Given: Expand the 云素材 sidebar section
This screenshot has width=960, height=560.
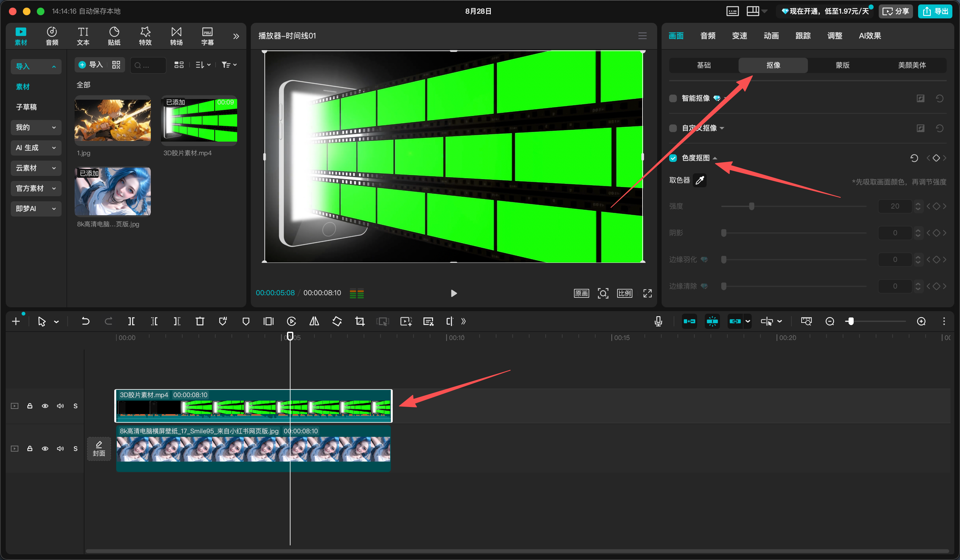Looking at the screenshot, I should coord(36,168).
